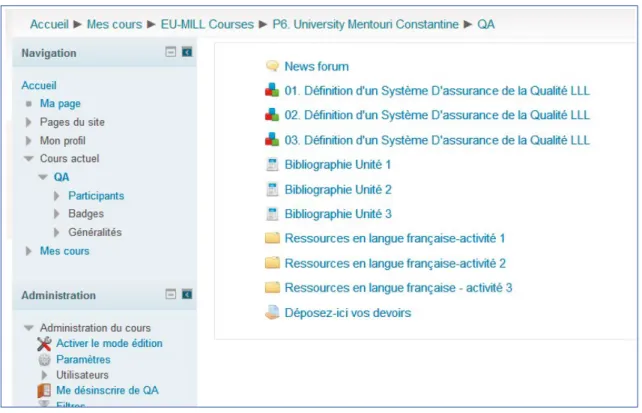Viewport: 642px width, 413px height.
Task: Open Ressources en langue française - activité 3
Action: (398, 288)
